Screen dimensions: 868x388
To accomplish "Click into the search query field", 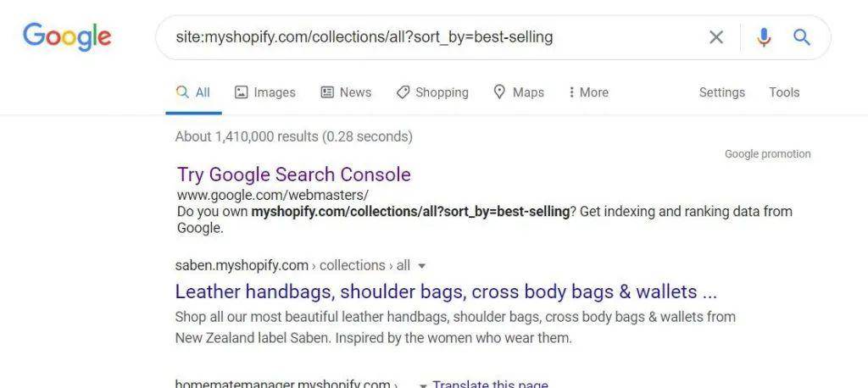I will click(x=431, y=37).
